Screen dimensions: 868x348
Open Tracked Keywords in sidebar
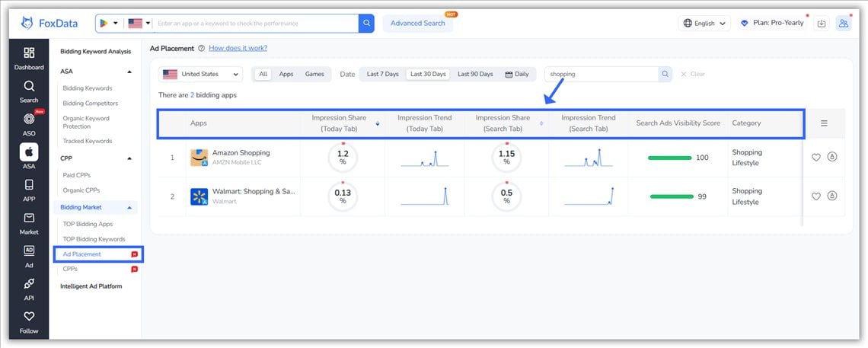[x=88, y=141]
